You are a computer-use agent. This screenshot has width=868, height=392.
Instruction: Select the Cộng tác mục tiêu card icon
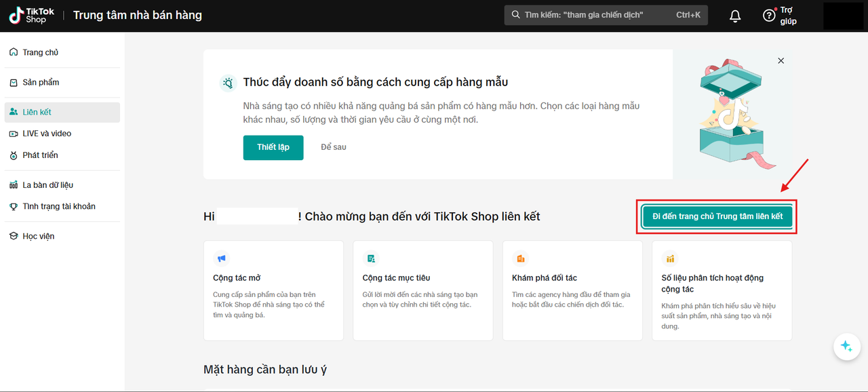[x=371, y=258]
